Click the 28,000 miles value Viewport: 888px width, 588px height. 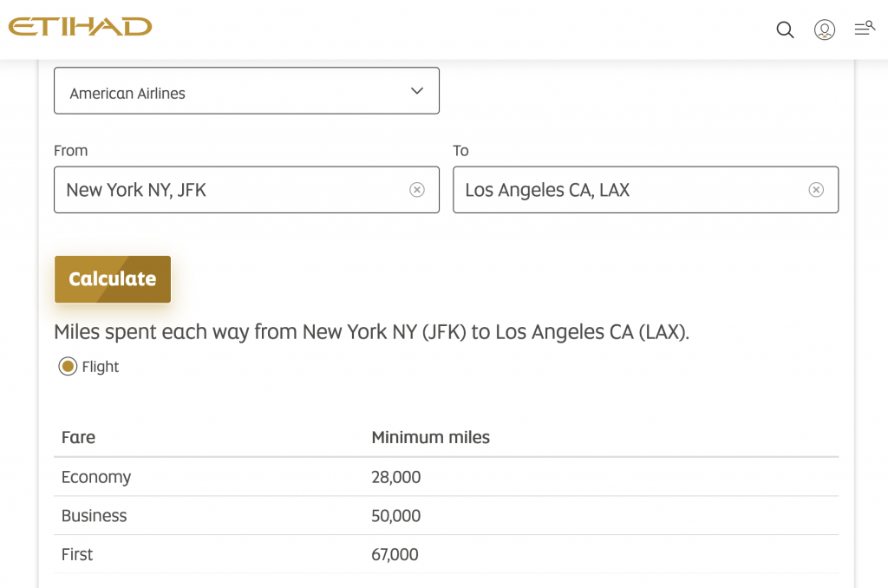point(395,477)
